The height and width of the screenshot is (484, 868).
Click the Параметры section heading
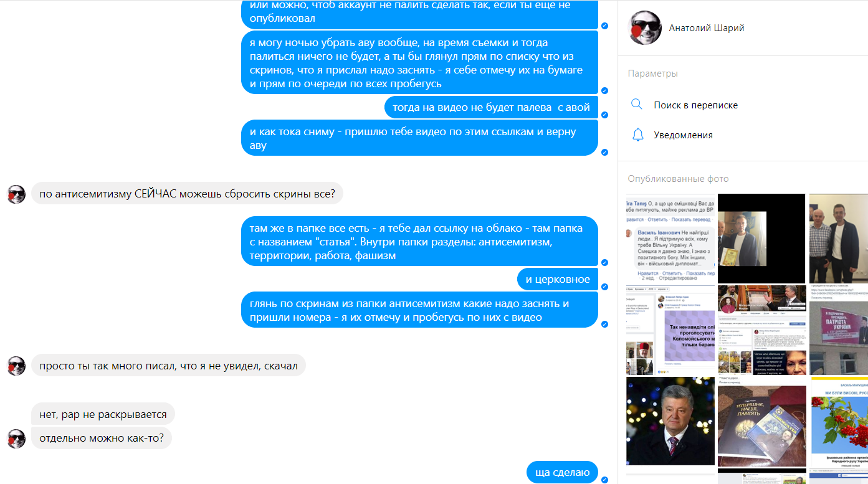pyautogui.click(x=652, y=74)
